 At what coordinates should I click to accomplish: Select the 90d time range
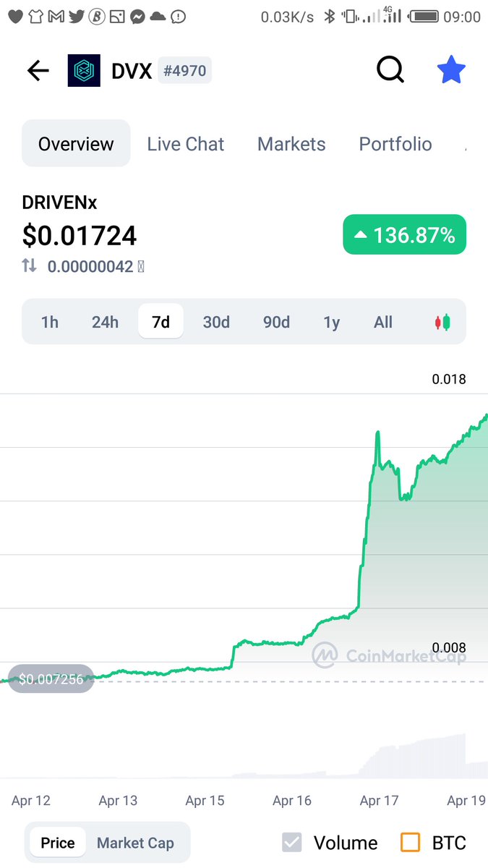pyautogui.click(x=276, y=322)
